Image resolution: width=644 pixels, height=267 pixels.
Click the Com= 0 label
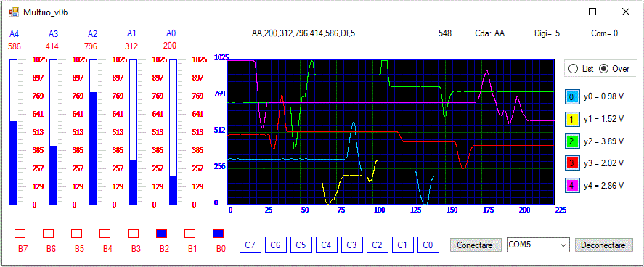tap(605, 33)
